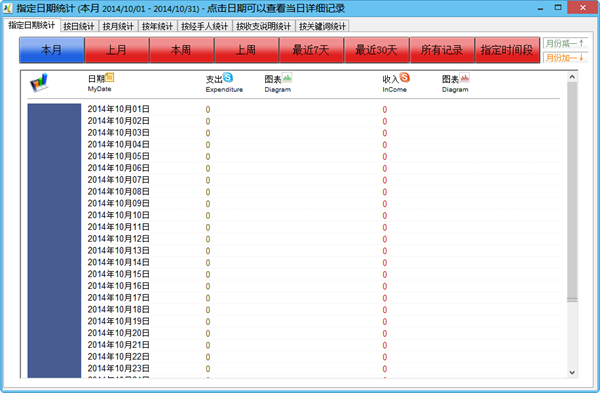Screen dimensions: 600x393
Task: Click the orange S icon beside 收入
Action: [x=404, y=77]
